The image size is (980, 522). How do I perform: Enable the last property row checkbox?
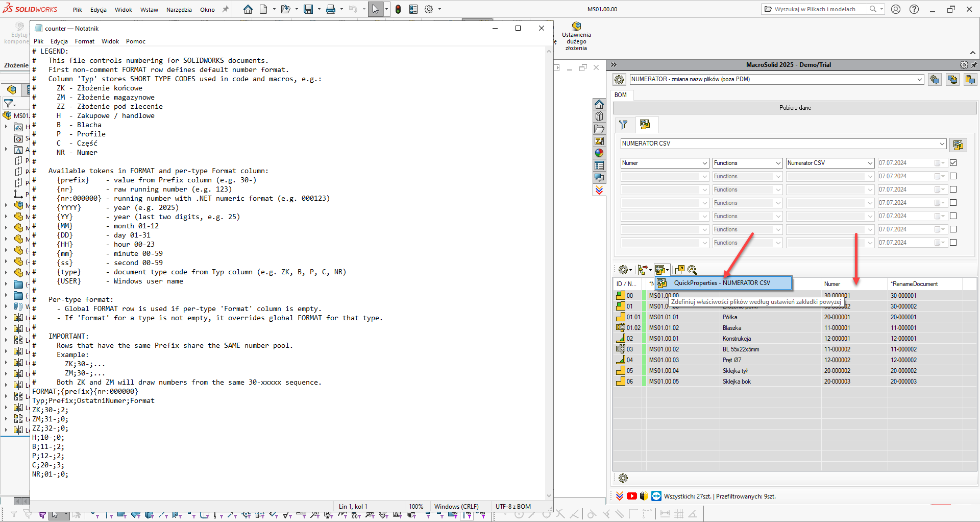coord(953,243)
